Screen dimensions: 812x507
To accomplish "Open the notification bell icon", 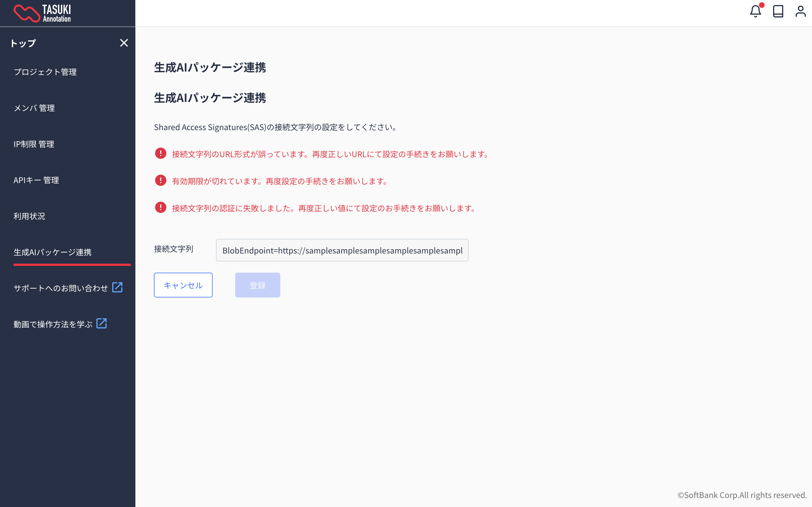I will pyautogui.click(x=755, y=12).
